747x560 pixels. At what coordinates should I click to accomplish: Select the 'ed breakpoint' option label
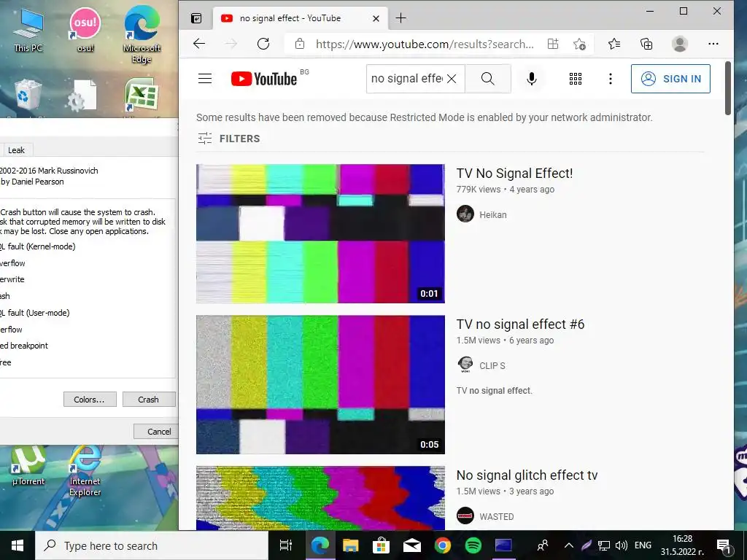pyautogui.click(x=24, y=346)
